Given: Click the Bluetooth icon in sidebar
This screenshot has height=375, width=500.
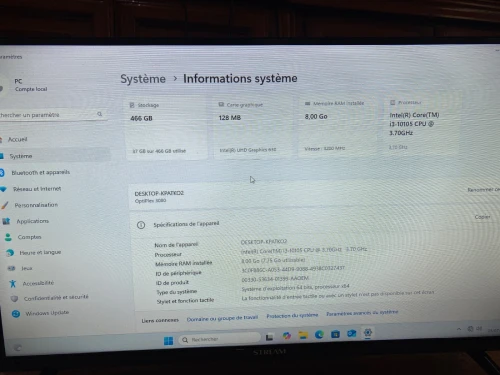Looking at the screenshot, I should click(x=2, y=172).
